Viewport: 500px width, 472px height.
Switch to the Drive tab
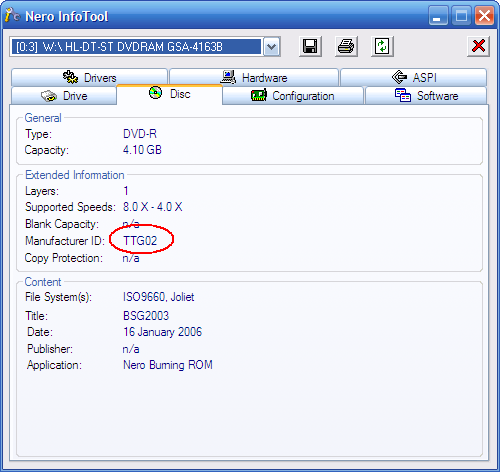pyautogui.click(x=64, y=96)
